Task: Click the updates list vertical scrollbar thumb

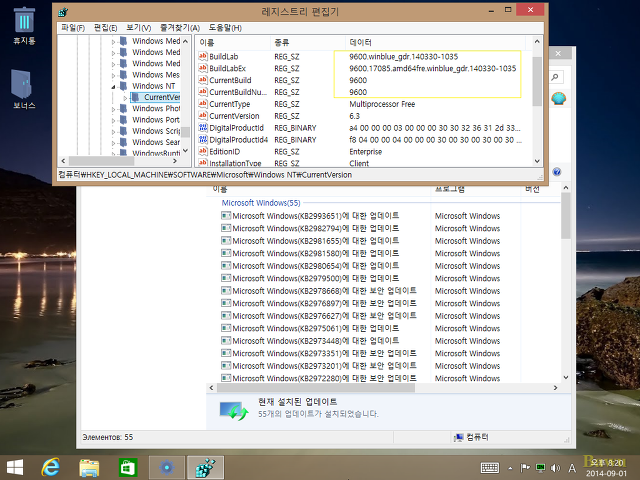Action: (566, 216)
